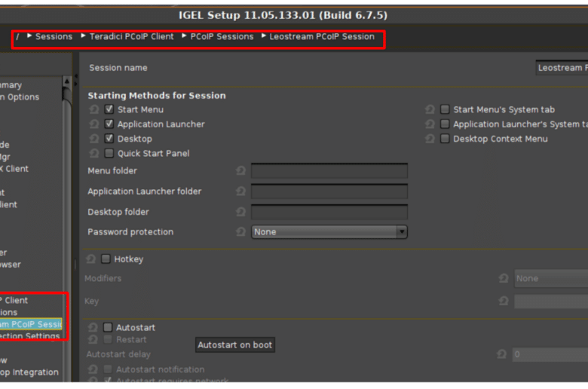Select Connection Settings tree item
This screenshot has width=588, height=389.
tap(30, 336)
